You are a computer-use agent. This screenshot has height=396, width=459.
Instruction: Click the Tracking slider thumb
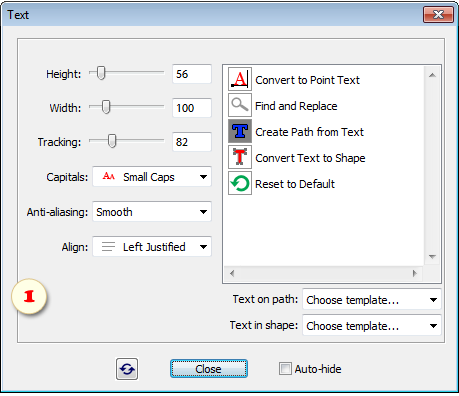pos(112,141)
